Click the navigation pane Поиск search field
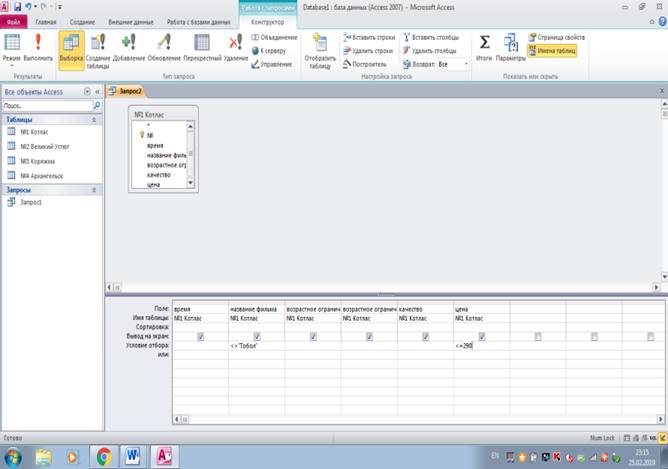 click(x=47, y=105)
